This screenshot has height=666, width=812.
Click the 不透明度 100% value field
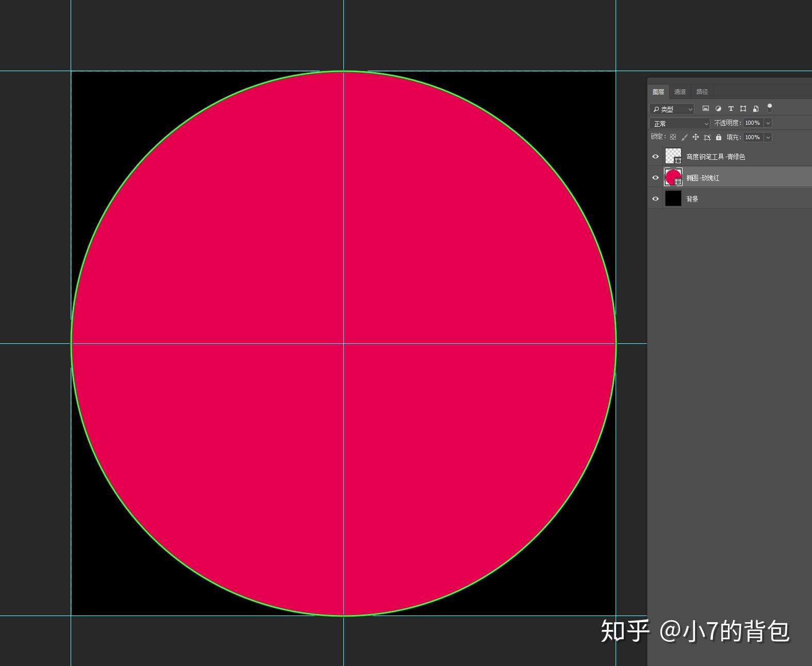[x=753, y=123]
